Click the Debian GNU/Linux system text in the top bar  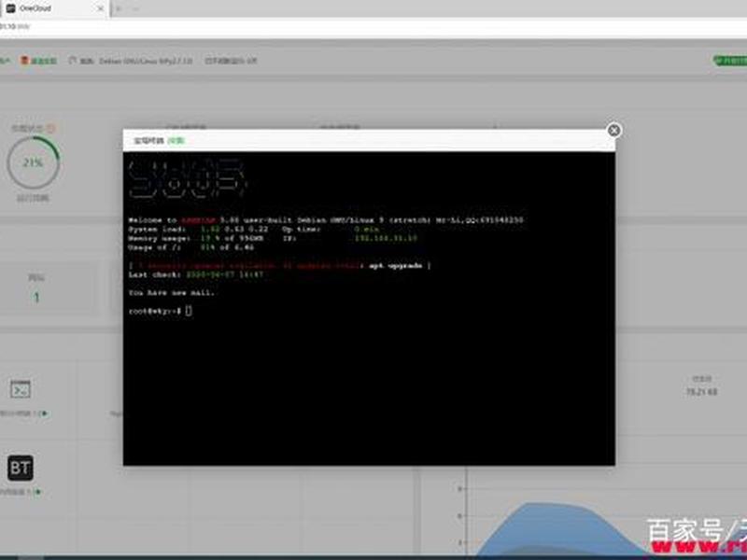(146, 61)
